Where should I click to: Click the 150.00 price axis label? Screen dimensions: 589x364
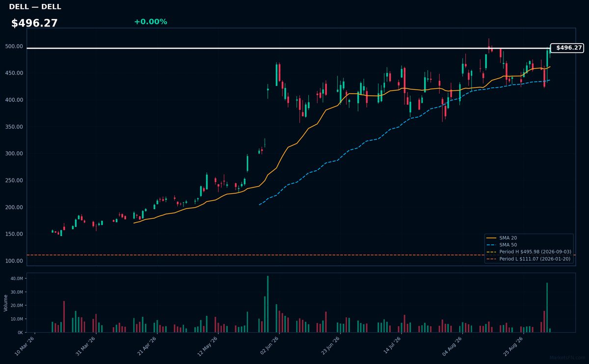[x=14, y=234]
